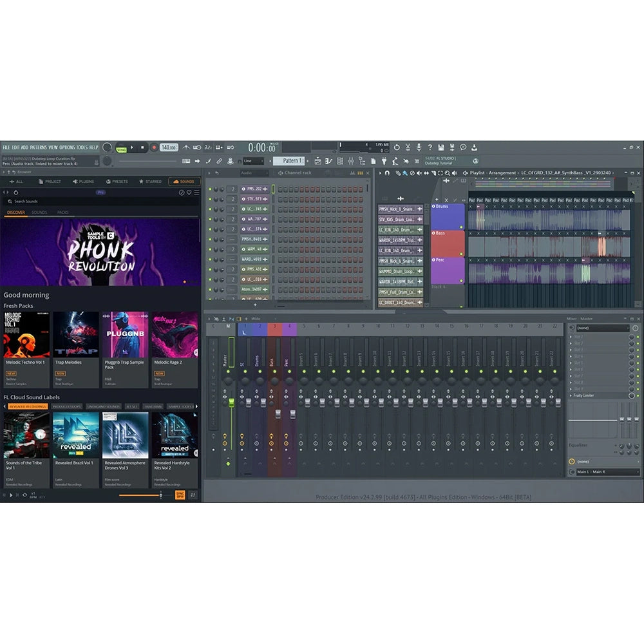
Task: Toggle the green mute light on Bass mixer track
Action: tap(275, 372)
